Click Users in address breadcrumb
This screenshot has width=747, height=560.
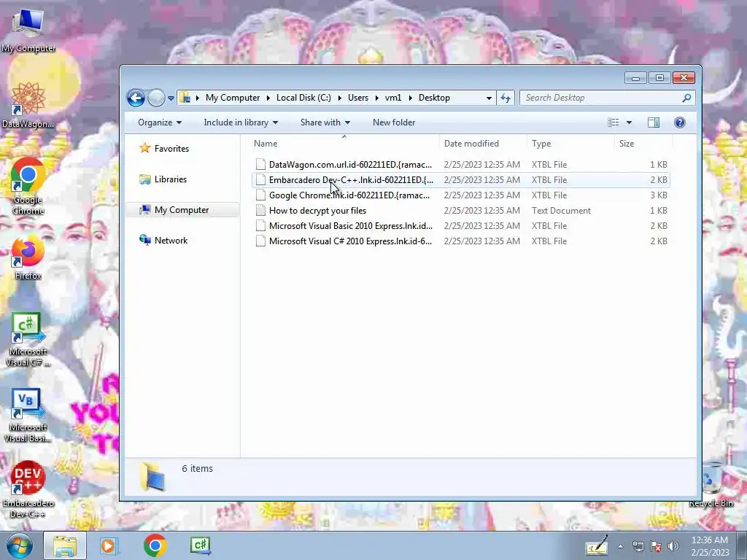357,98
